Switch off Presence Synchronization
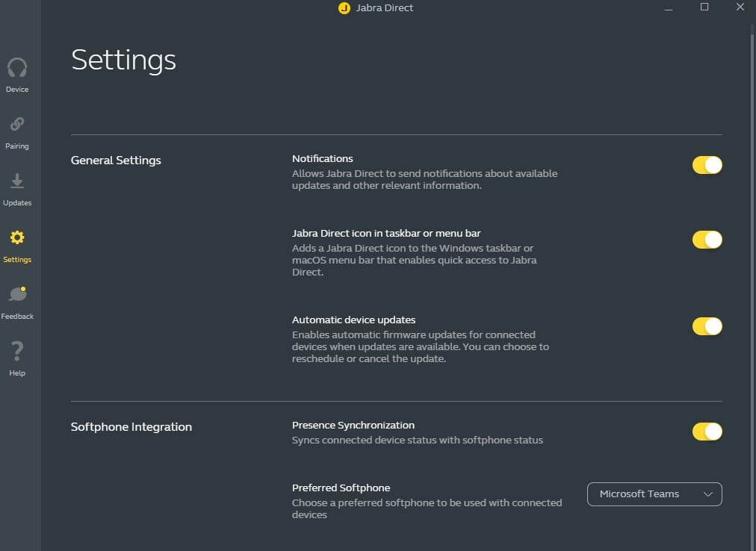Screen dimensions: 756x551 [707, 432]
